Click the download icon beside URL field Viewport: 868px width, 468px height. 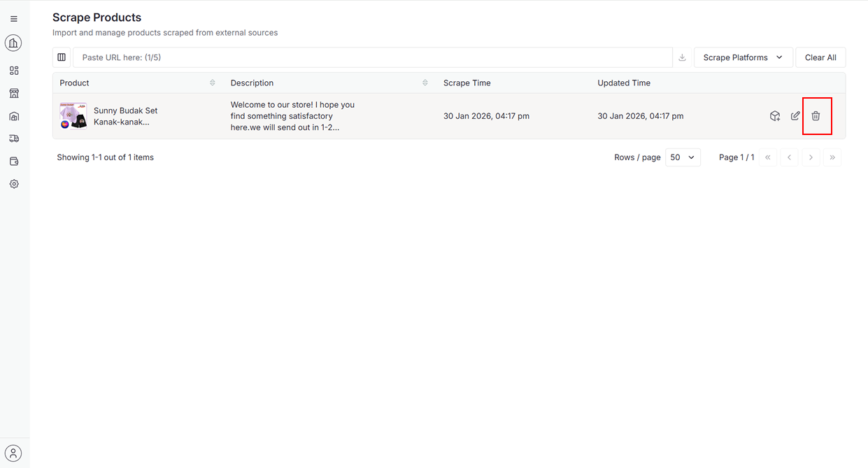682,57
